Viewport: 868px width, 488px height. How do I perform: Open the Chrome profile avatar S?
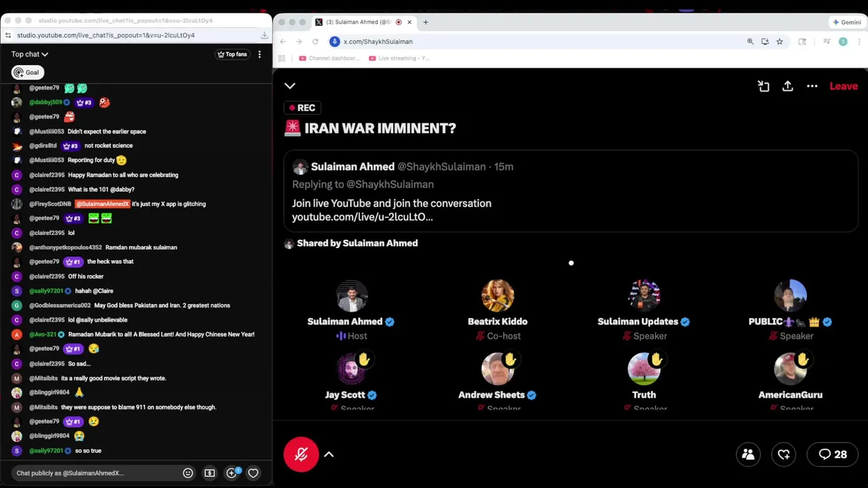[843, 41]
